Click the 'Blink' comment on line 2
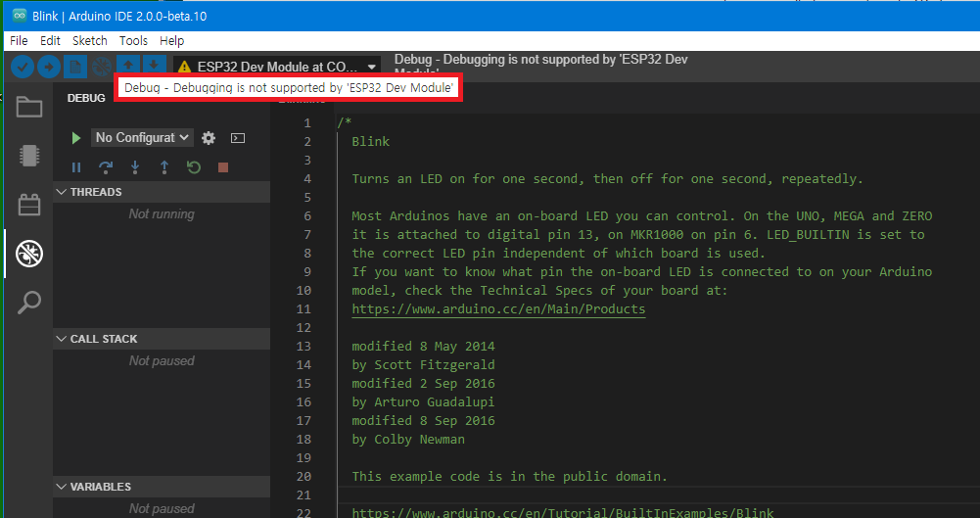 371,142
